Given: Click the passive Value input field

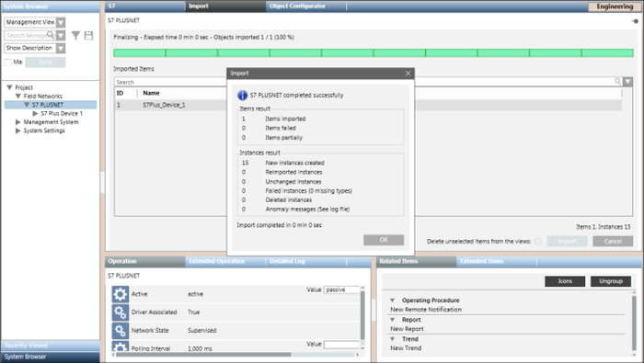Looking at the screenshot, I should [x=342, y=289].
